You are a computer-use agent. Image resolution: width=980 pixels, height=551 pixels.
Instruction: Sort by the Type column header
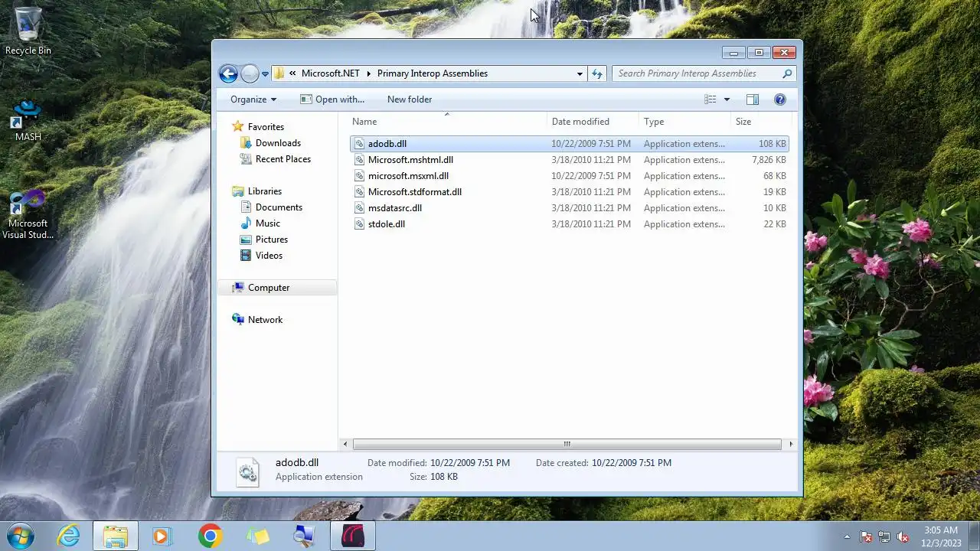(x=685, y=122)
